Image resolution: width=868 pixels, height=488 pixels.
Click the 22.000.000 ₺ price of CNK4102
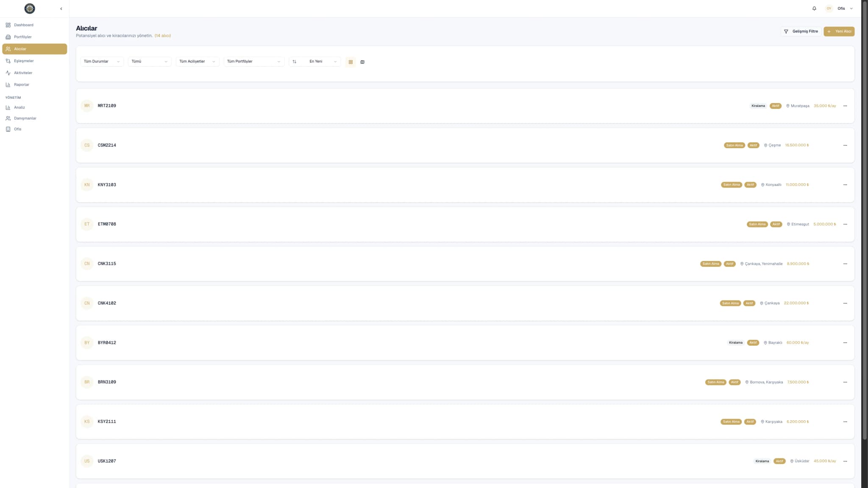point(796,303)
